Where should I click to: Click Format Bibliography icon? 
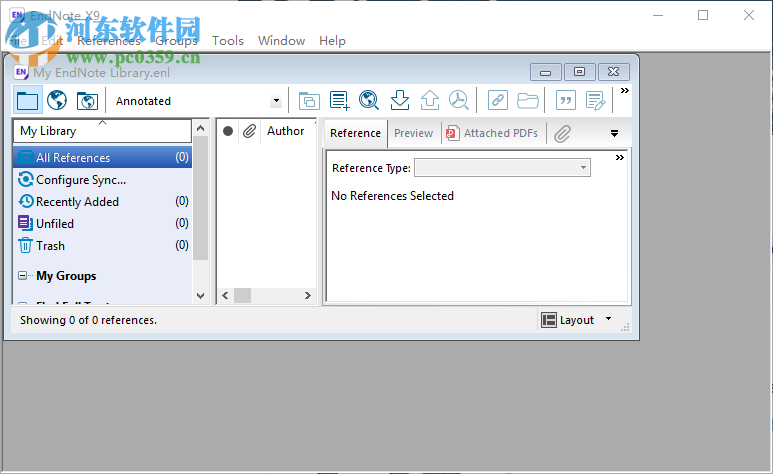[x=596, y=101]
